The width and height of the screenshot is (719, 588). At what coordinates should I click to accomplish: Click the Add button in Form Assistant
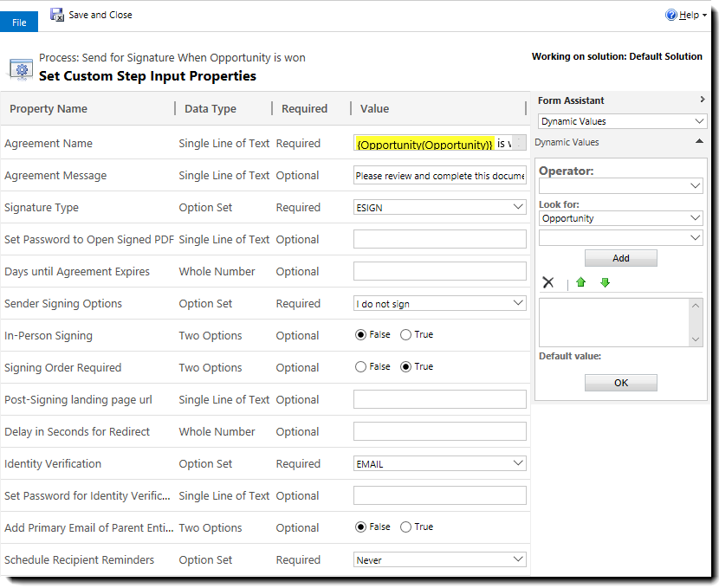(620, 257)
